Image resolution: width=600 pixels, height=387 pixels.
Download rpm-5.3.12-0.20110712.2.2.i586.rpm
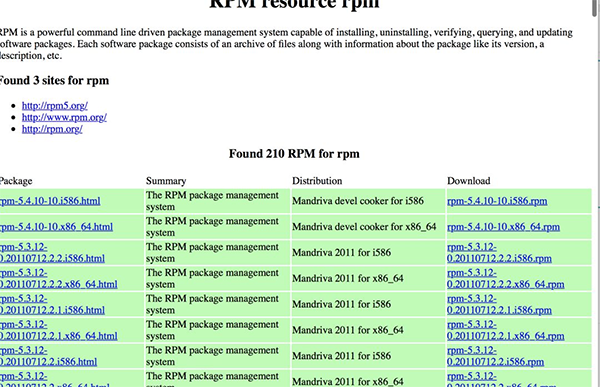click(499, 253)
